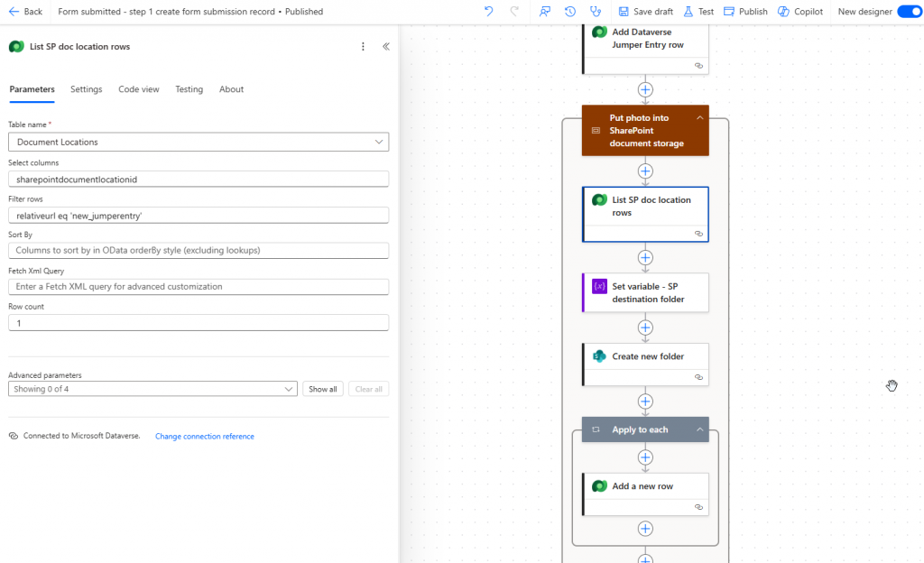Click the Flow checker stethoscope icon
The height and width of the screenshot is (563, 924).
click(595, 12)
